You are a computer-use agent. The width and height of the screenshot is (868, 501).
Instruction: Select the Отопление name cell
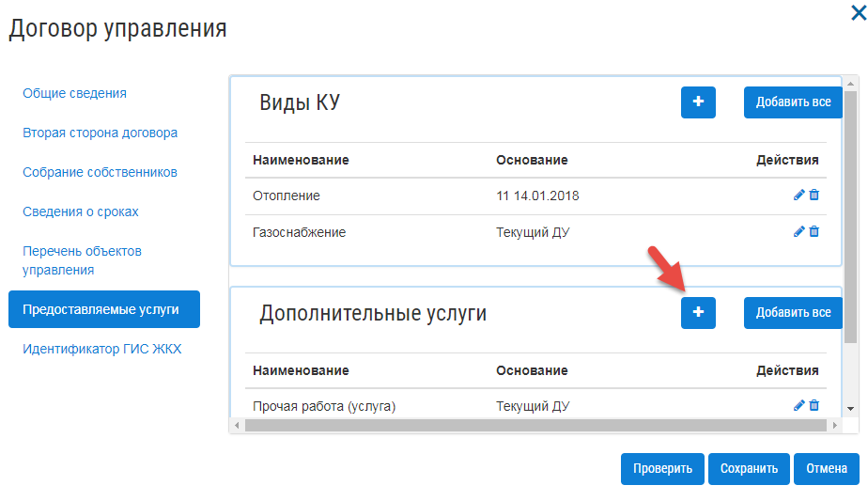click(287, 196)
